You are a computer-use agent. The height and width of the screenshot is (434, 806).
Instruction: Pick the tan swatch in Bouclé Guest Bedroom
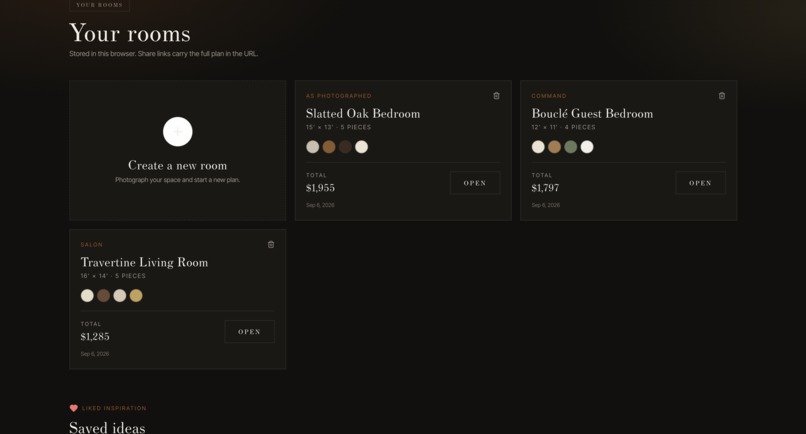click(x=554, y=147)
